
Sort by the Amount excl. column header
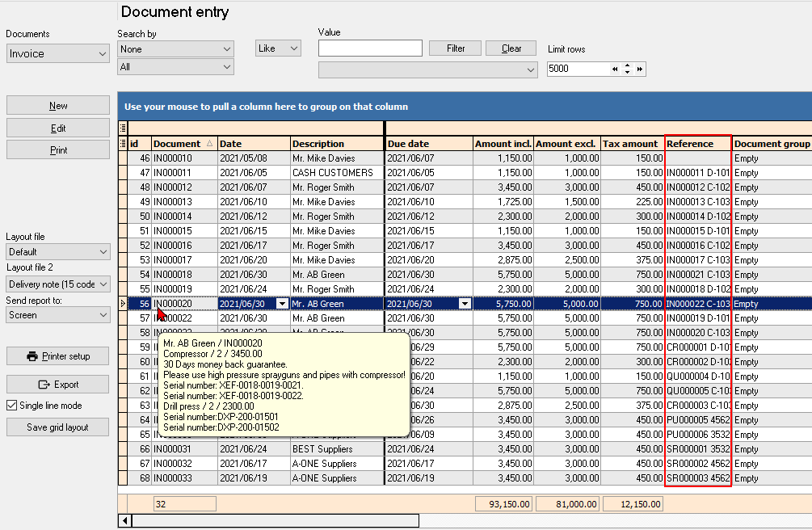coord(567,144)
